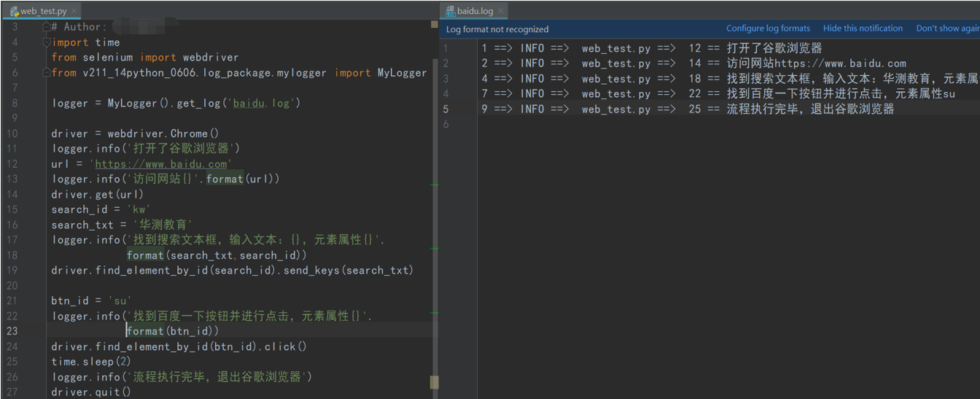This screenshot has width=980, height=399.
Task: Click 'format(btn_id))' on line 23
Action: 173,331
